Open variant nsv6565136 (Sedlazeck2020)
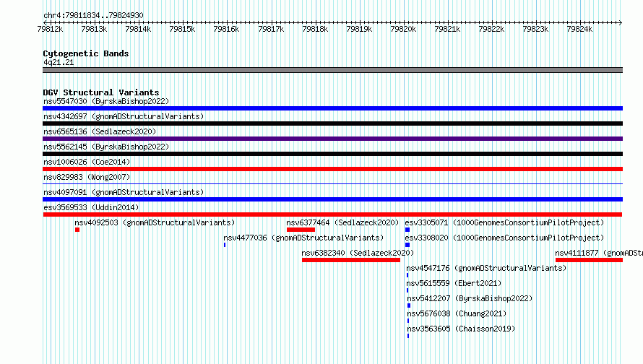643x364 pixels. tap(100, 131)
